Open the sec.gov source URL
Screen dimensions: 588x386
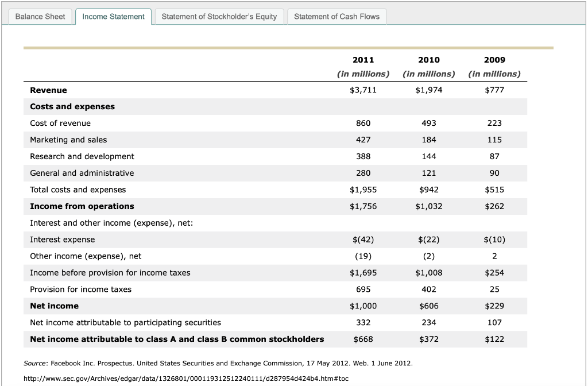tap(186, 379)
